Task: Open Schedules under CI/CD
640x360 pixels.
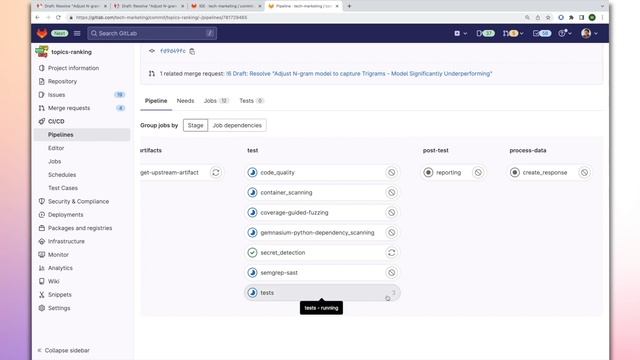Action: (x=62, y=175)
